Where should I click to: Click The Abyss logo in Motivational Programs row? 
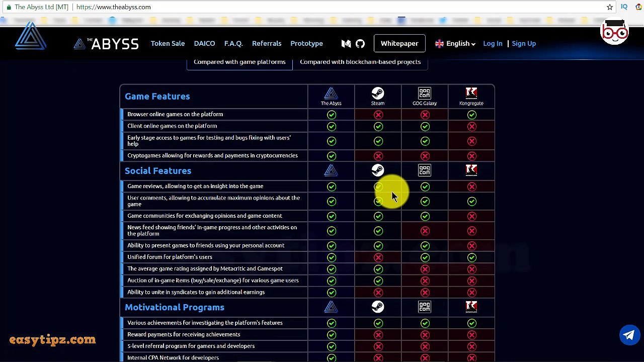[x=331, y=307]
